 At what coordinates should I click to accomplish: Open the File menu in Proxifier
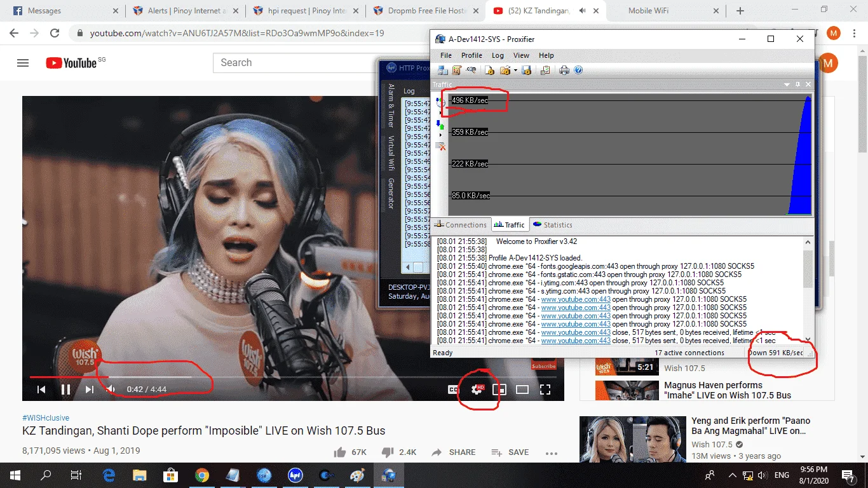tap(446, 55)
